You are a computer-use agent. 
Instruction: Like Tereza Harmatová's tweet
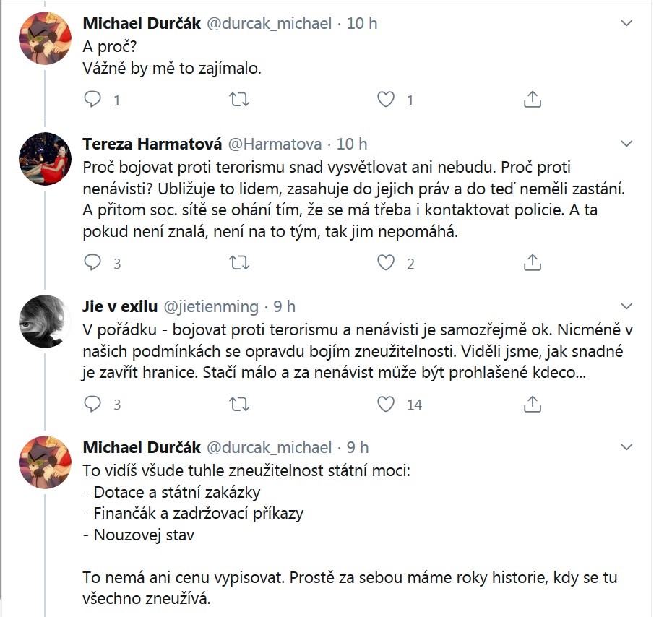pos(387,262)
